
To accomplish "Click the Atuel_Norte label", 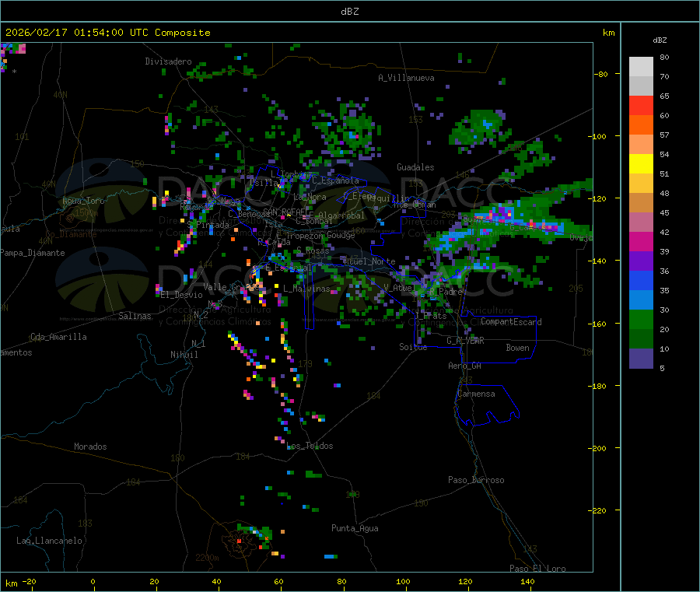I will (369, 261).
